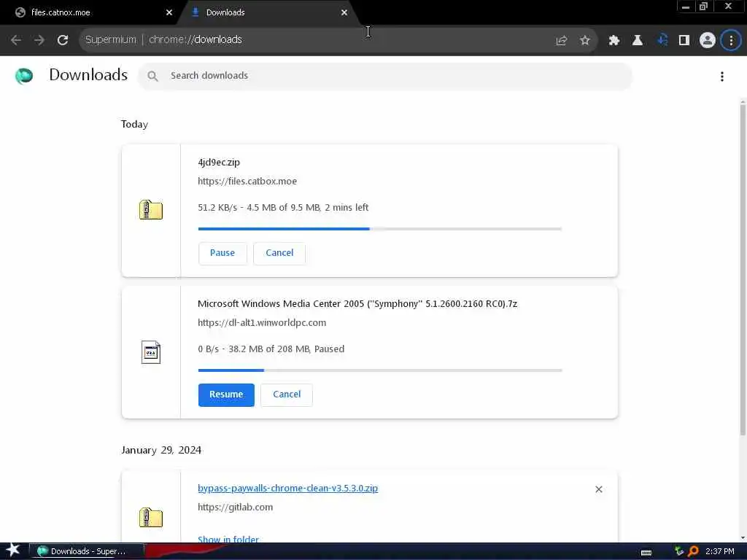Open the Supermium main menu (three dots)
The width and height of the screenshot is (747, 560).
[x=731, y=41]
